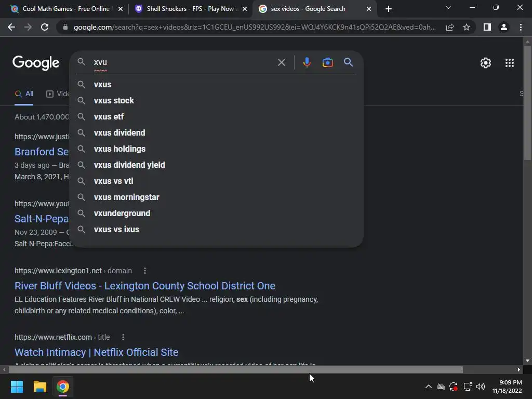
Task: Click the browser back arrow
Action: coord(11,27)
